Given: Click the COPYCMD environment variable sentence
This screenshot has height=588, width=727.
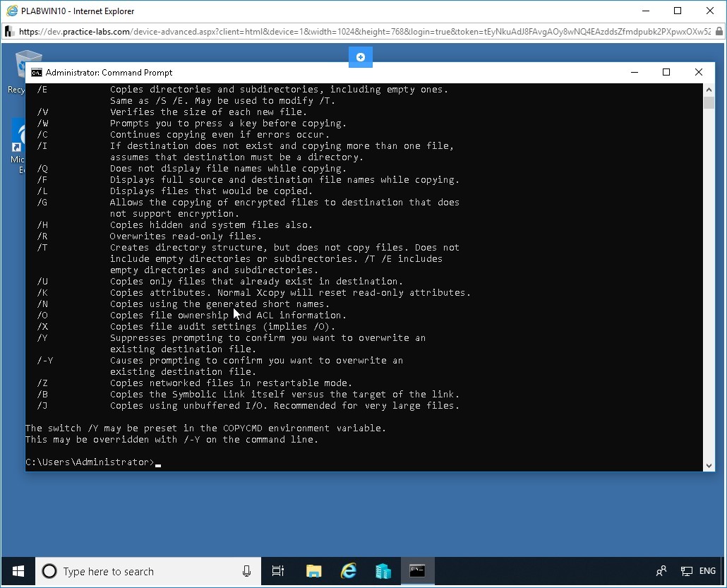Looking at the screenshot, I should (206, 428).
